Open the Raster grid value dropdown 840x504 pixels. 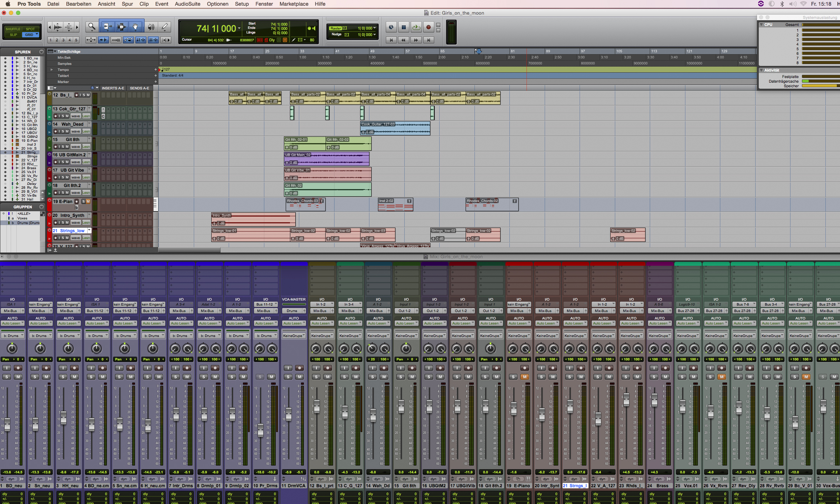374,28
